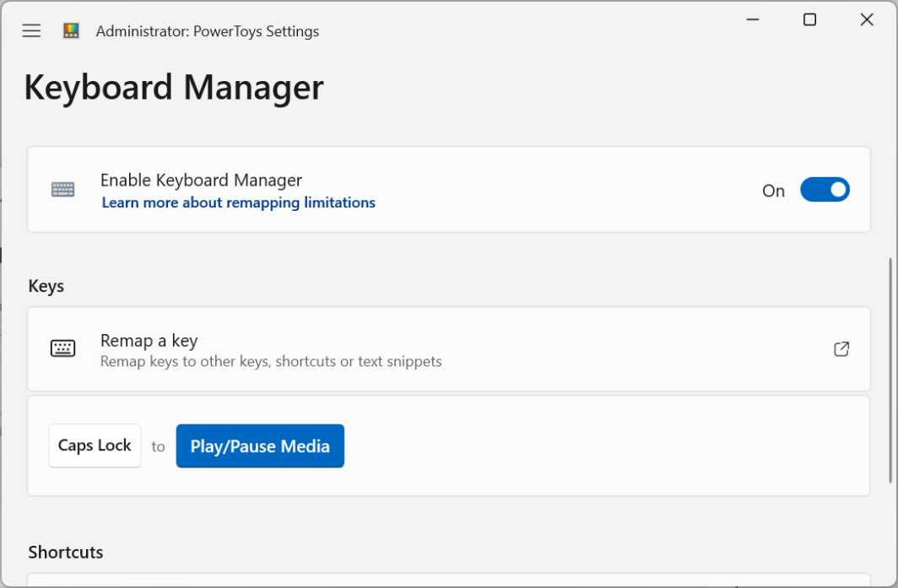Minimize the PowerToys Settings window
Image resolution: width=898 pixels, height=588 pixels.
pos(752,20)
